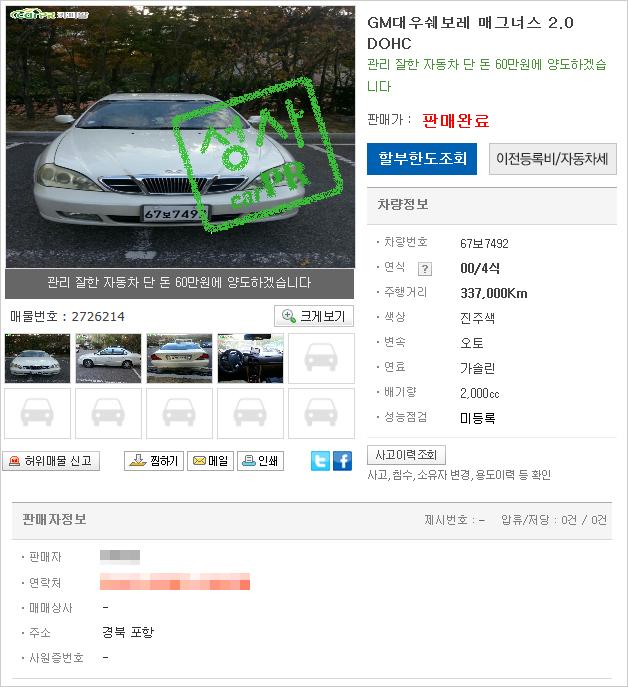Share listing via the Twitter icon
The image size is (628, 687).
click(x=320, y=461)
